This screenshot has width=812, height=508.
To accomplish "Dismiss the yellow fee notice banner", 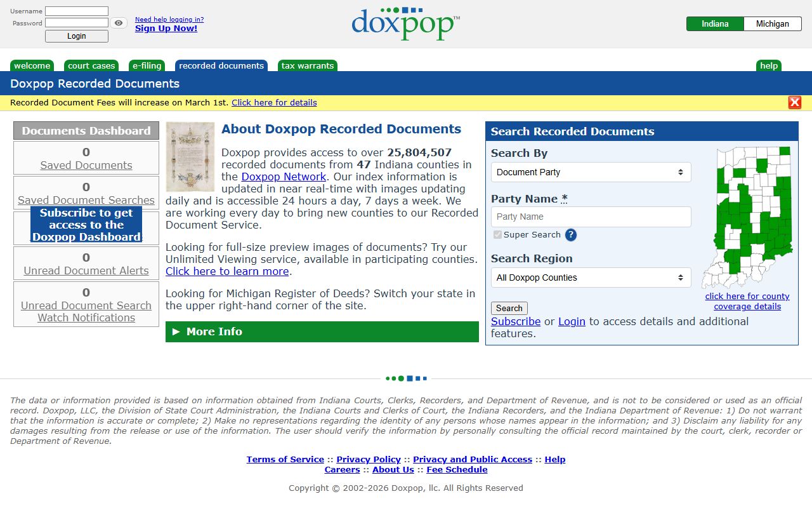I will click(795, 103).
